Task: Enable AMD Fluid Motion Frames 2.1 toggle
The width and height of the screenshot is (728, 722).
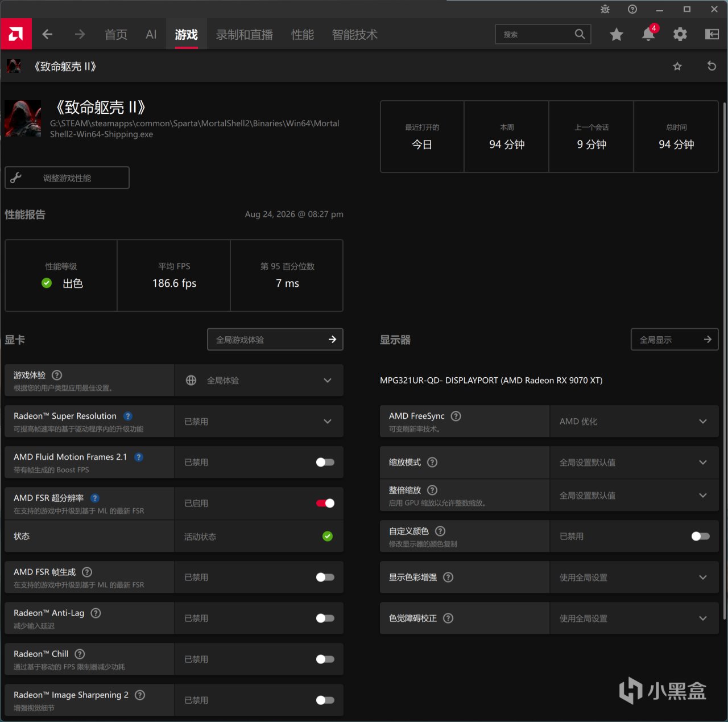Action: (325, 462)
